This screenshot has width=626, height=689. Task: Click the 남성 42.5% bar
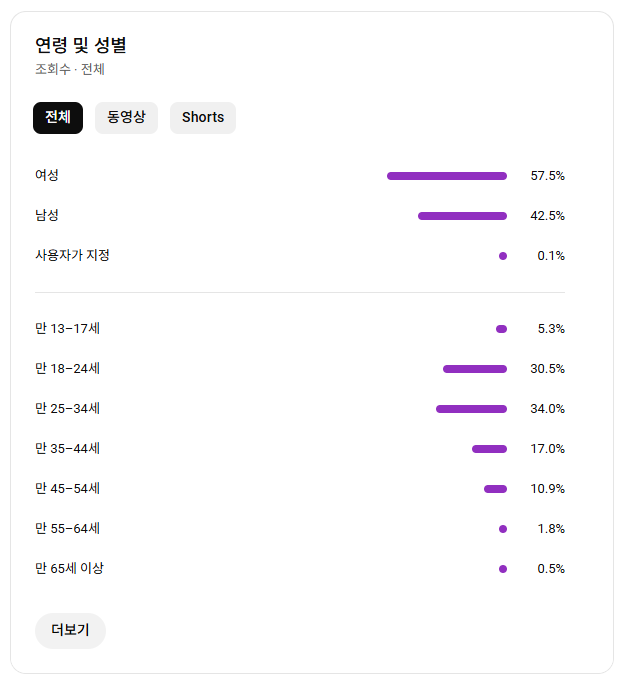coord(462,216)
